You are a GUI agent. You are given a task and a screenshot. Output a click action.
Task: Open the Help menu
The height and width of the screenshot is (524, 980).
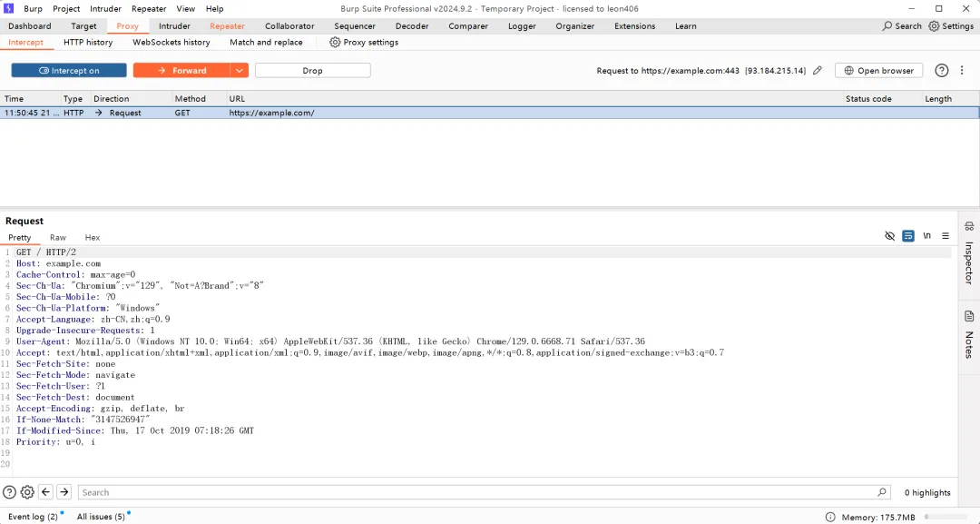coord(214,9)
